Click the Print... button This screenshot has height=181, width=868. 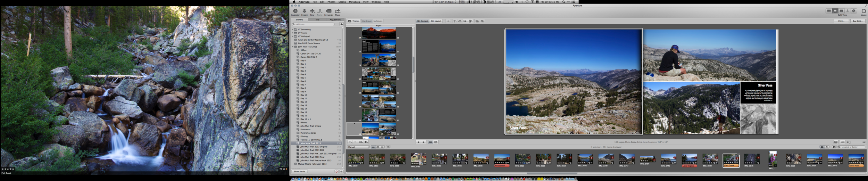(841, 21)
